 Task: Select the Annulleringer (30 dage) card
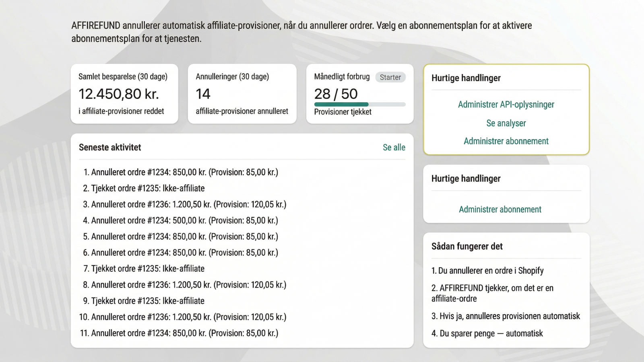(242, 94)
